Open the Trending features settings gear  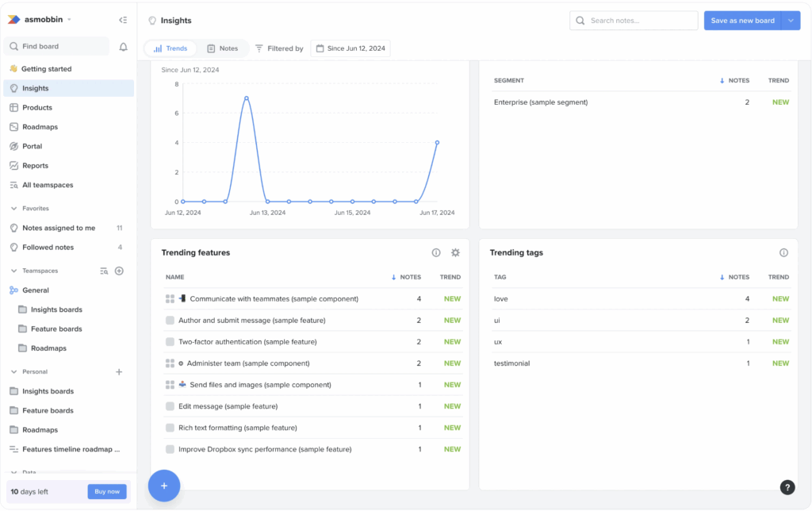point(455,252)
